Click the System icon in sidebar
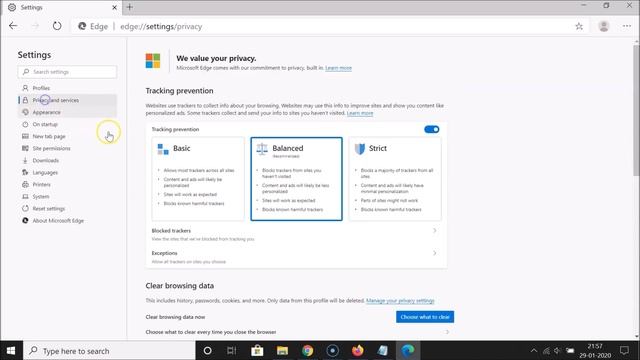Image resolution: width=640 pixels, height=360 pixels. click(25, 196)
